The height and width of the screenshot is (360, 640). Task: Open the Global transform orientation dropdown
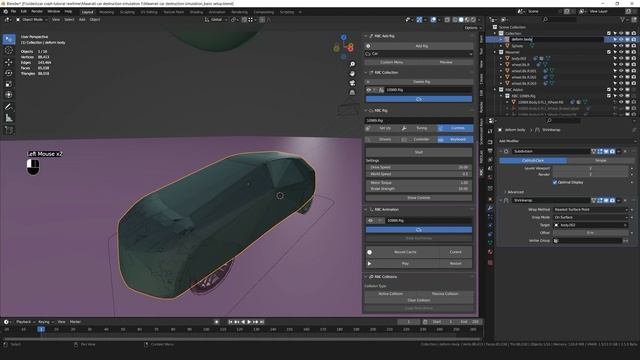point(216,20)
